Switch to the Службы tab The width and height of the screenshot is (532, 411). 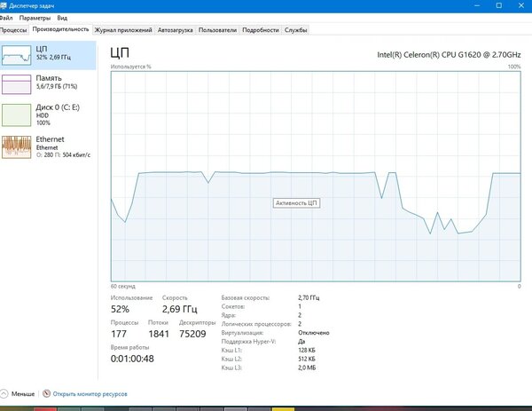click(x=296, y=30)
